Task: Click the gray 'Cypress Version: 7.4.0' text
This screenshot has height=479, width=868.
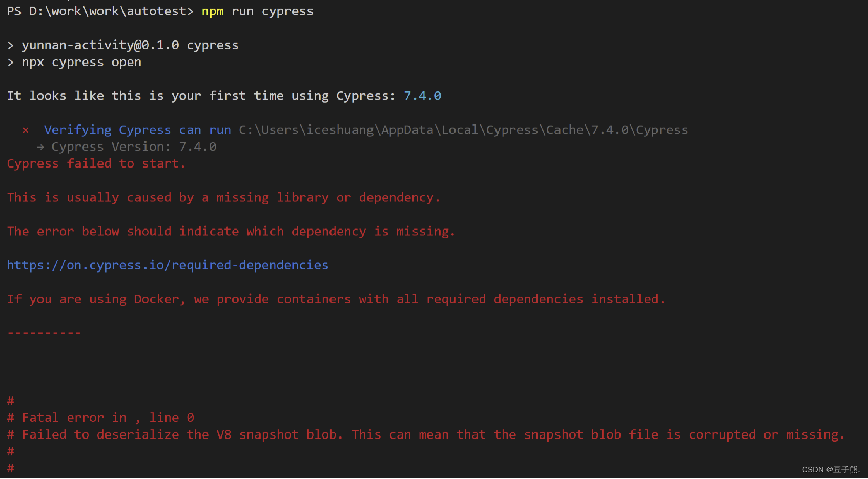Action: [134, 147]
